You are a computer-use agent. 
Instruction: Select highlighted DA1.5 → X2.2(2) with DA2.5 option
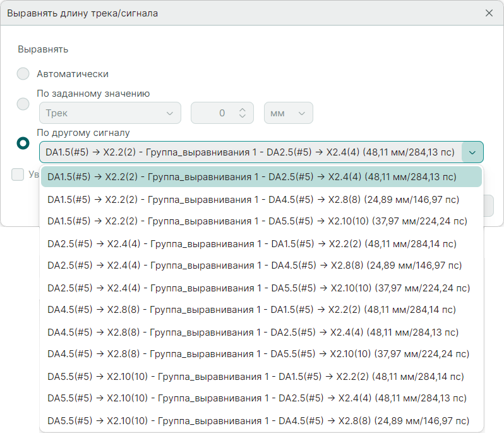(x=251, y=178)
